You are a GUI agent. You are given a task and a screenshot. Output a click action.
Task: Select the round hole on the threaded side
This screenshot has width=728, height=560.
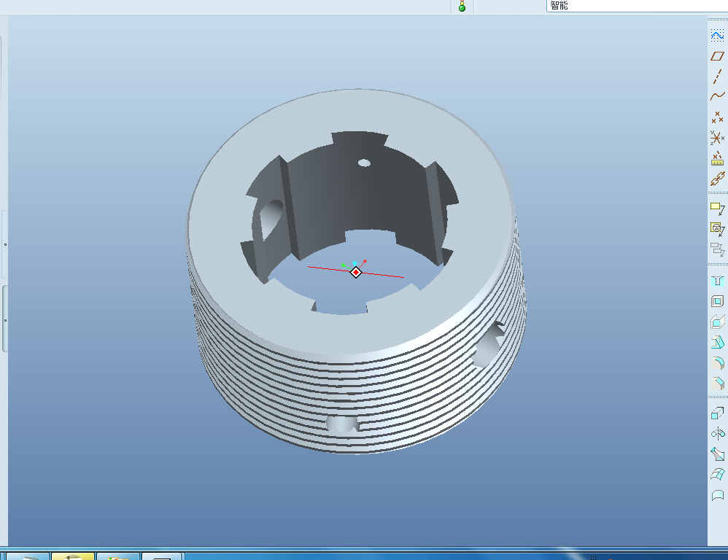(342, 424)
